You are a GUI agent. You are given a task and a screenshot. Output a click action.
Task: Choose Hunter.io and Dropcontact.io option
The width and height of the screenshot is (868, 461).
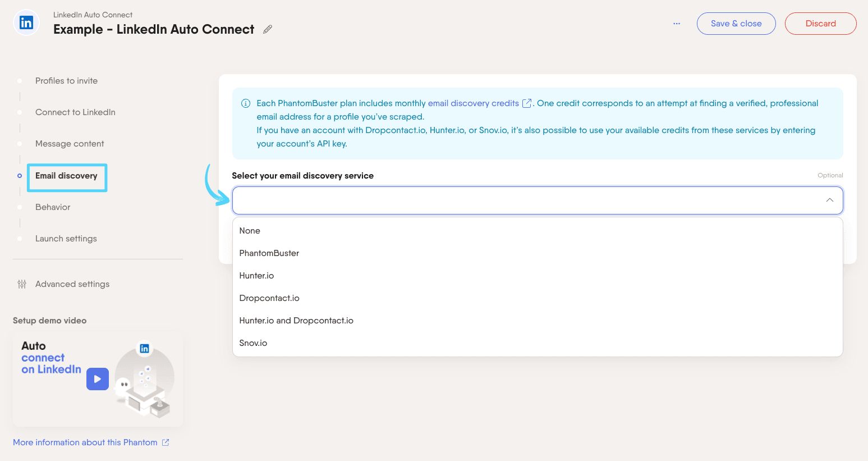pyautogui.click(x=296, y=321)
